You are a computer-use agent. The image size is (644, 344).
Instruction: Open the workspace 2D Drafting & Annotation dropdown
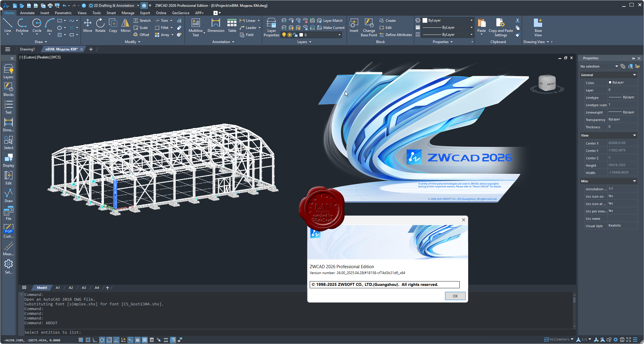(114, 6)
